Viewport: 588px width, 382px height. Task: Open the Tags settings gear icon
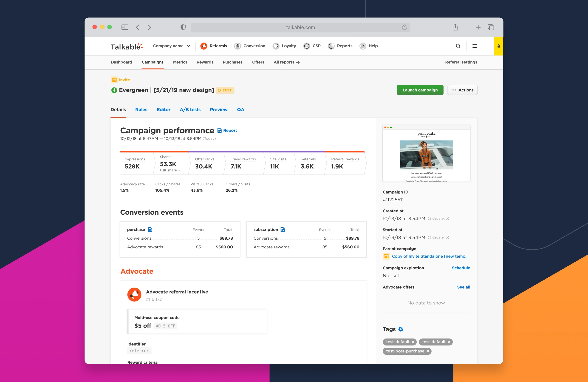401,329
